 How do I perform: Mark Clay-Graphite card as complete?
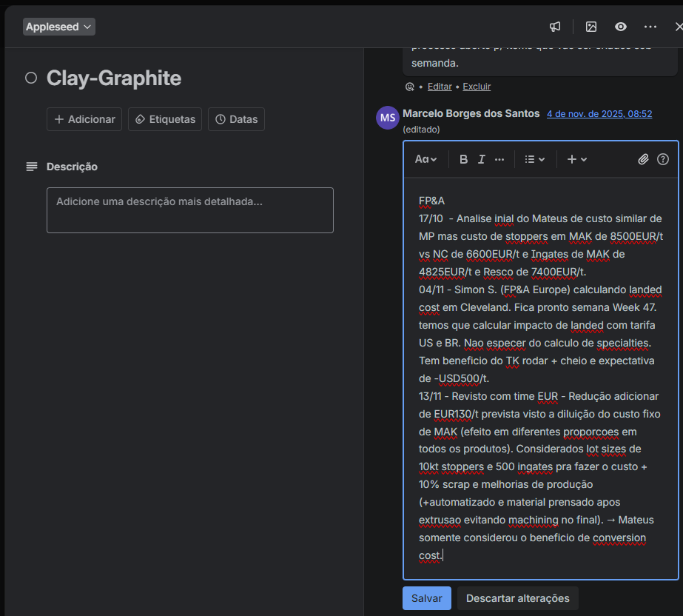pyautogui.click(x=31, y=78)
